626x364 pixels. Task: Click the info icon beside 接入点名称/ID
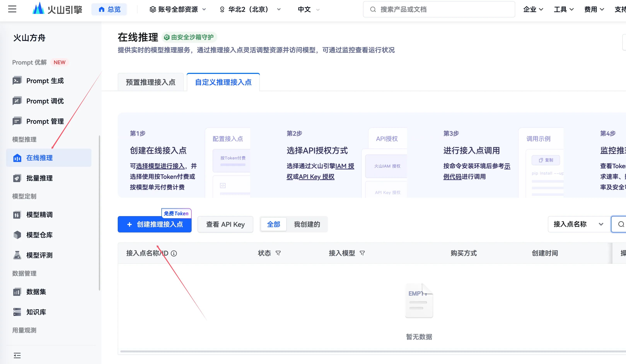[x=174, y=253]
